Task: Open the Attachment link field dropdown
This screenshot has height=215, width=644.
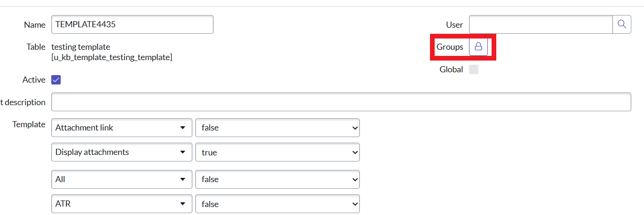Action: (x=121, y=128)
